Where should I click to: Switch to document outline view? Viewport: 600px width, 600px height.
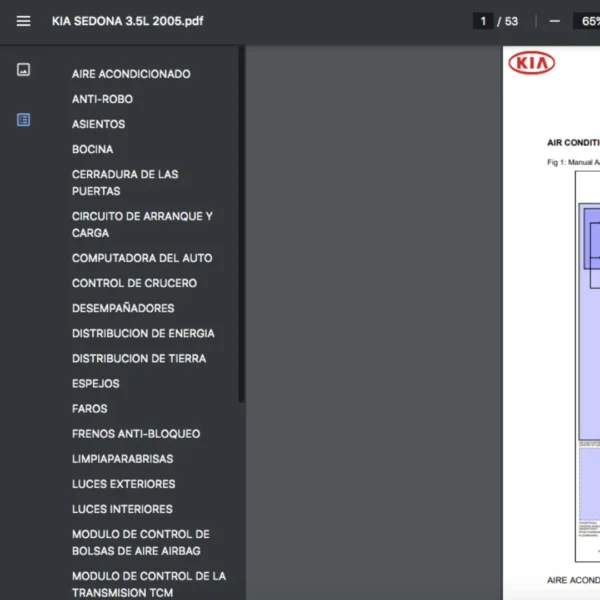point(23,120)
